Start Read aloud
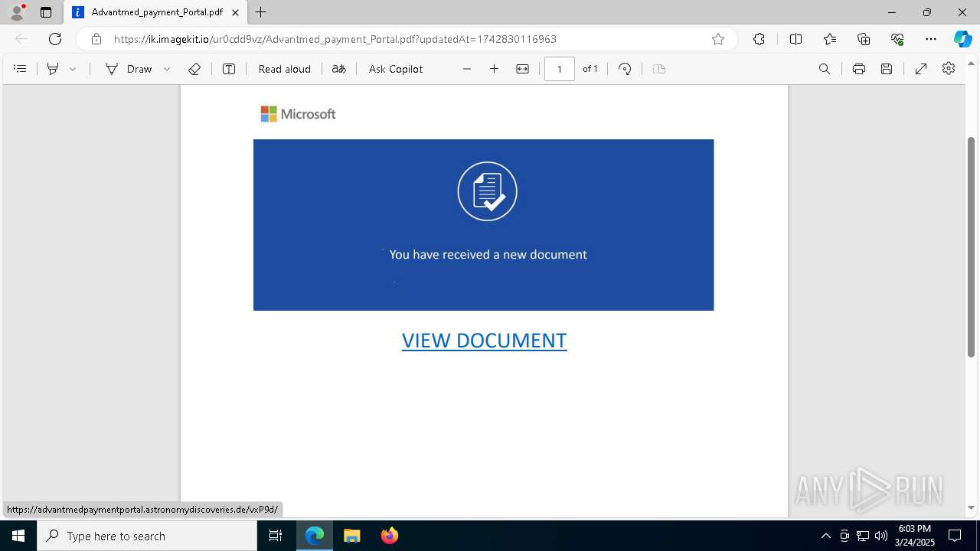The width and height of the screenshot is (980, 551). [x=285, y=69]
